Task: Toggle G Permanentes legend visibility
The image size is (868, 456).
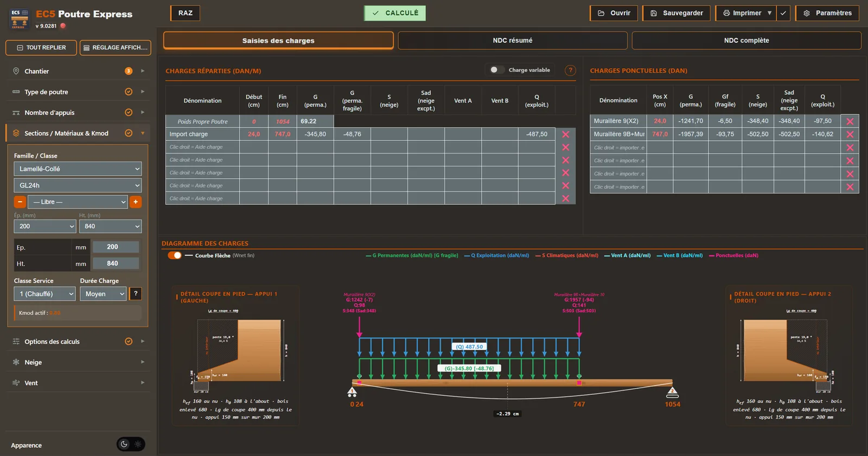Action: click(412, 255)
